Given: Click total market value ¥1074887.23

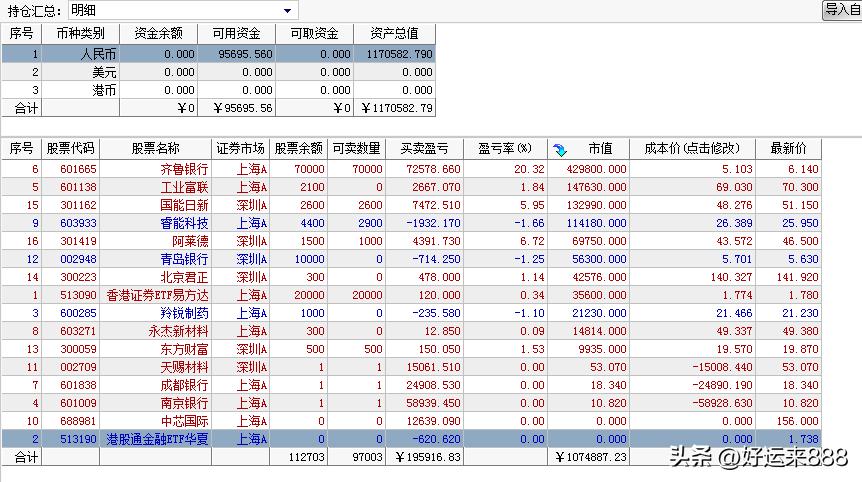Looking at the screenshot, I should coord(591,457).
